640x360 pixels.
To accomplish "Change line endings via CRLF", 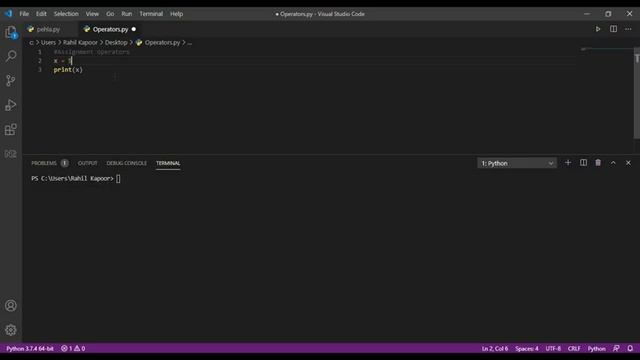I will (x=574, y=348).
